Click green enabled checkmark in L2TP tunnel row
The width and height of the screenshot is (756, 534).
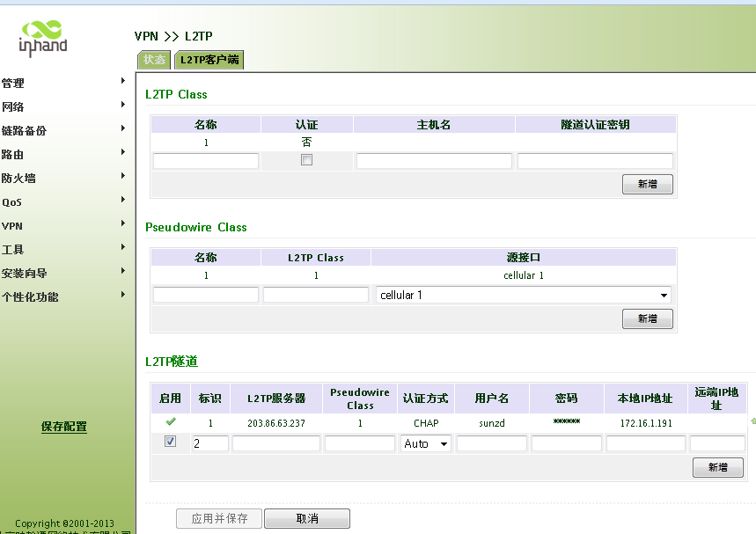(171, 422)
